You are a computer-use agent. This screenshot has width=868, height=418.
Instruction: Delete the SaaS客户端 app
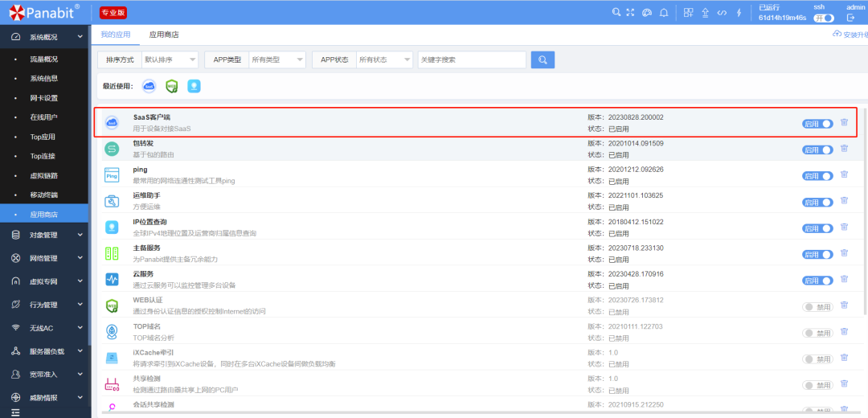(x=844, y=122)
